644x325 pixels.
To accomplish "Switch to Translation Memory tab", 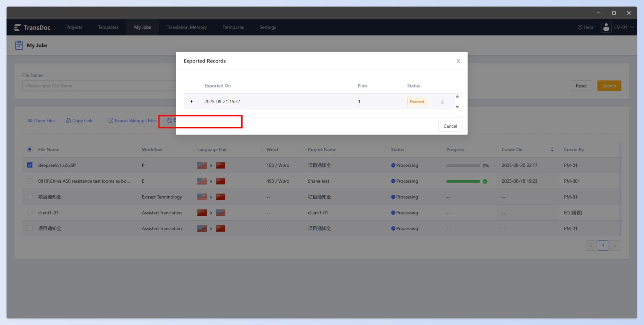I will click(187, 27).
